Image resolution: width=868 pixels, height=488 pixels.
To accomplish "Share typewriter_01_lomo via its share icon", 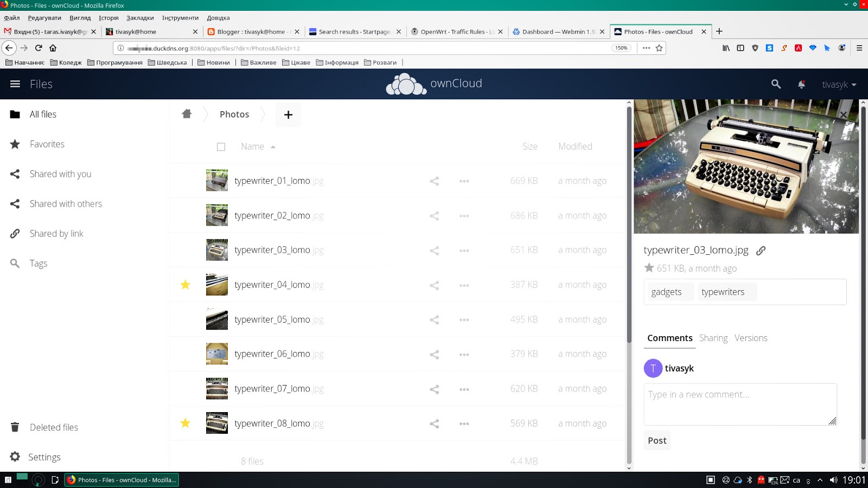I will (434, 181).
